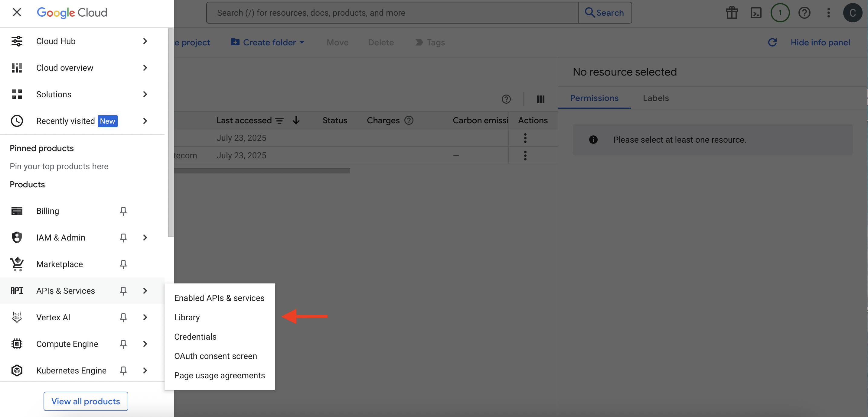Image resolution: width=868 pixels, height=417 pixels.
Task: Open the Create folder dropdown
Action: (x=268, y=42)
